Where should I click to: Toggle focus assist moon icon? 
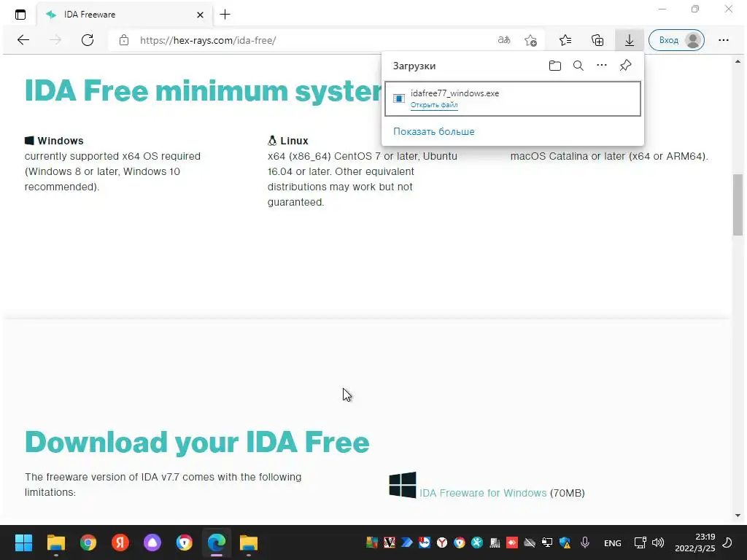tap(727, 542)
